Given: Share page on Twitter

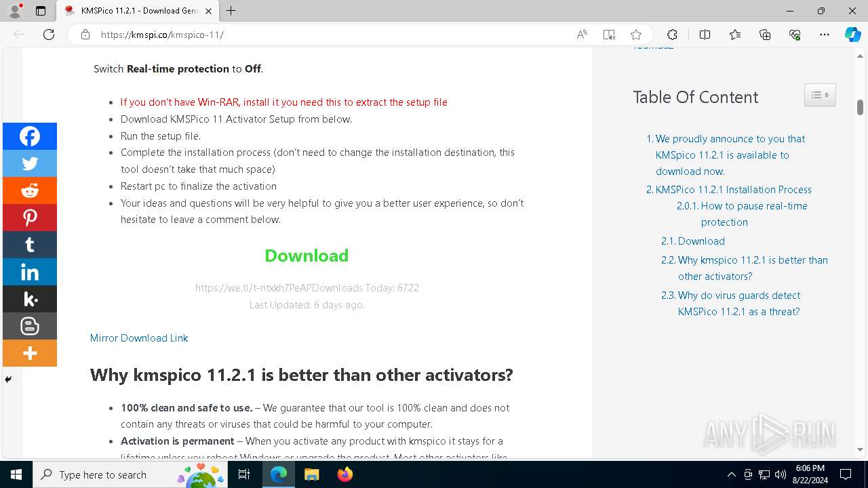Looking at the screenshot, I should pyautogui.click(x=30, y=163).
